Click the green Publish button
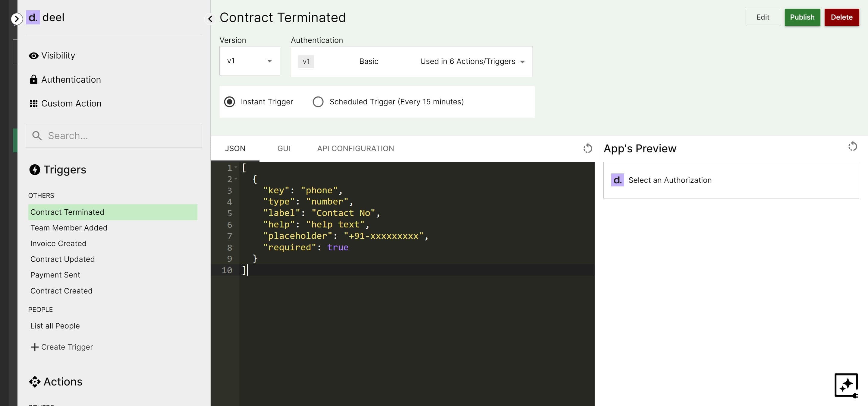 click(x=802, y=17)
